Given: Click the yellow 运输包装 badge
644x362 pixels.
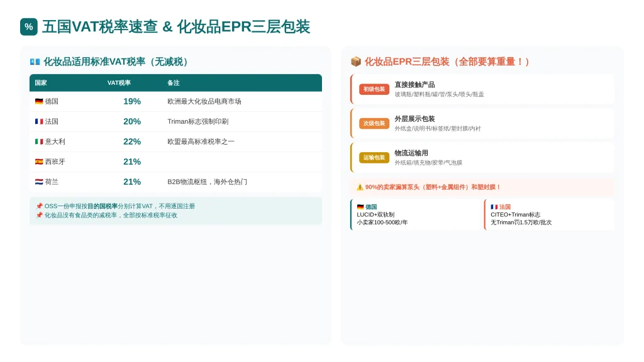Looking at the screenshot, I should pyautogui.click(x=374, y=158).
